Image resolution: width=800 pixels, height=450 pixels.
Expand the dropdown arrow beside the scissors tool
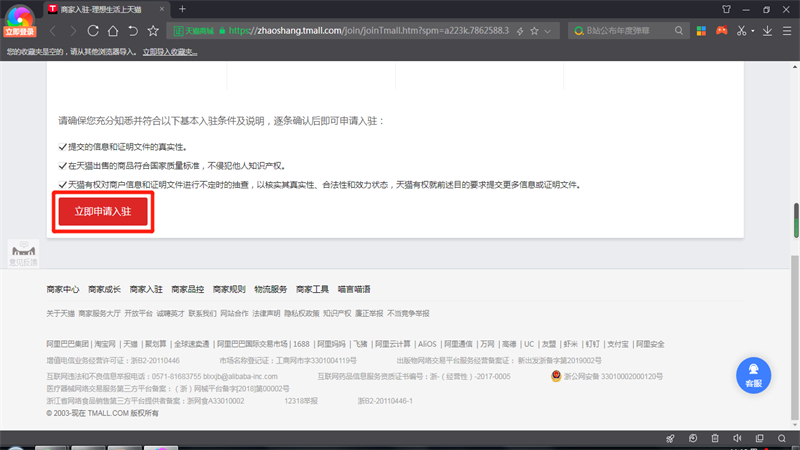coord(755,31)
